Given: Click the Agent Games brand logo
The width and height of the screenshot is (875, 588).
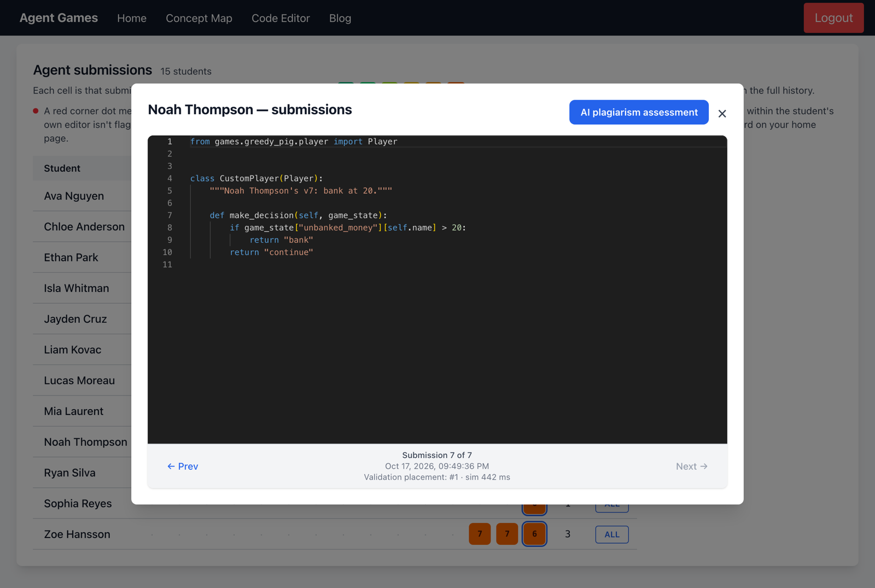Looking at the screenshot, I should click(x=59, y=18).
